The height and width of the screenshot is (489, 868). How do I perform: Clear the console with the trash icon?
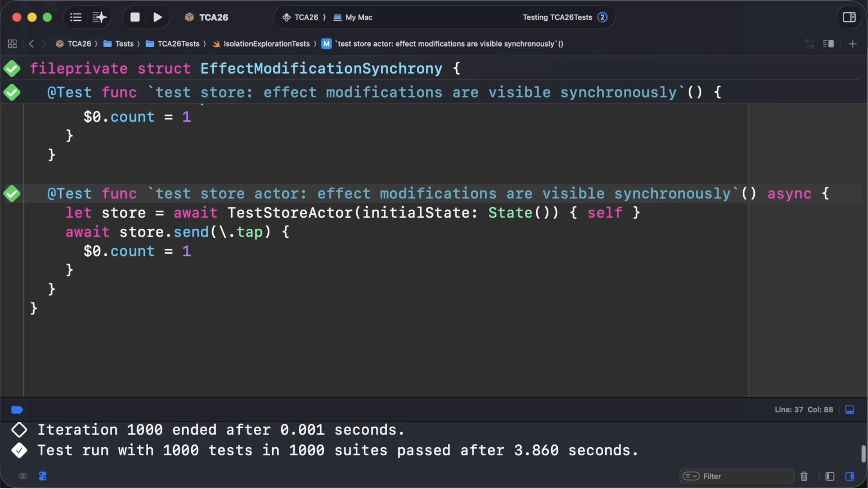[804, 476]
